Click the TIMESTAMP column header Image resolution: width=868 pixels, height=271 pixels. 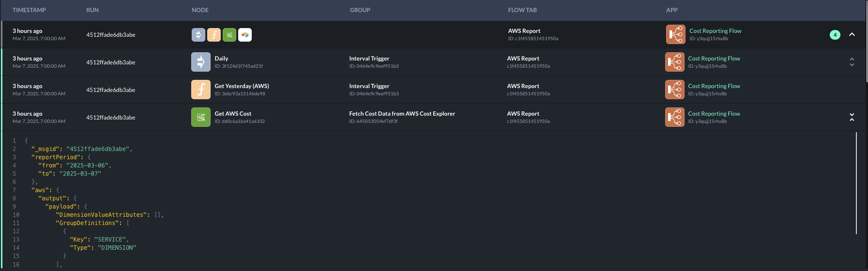pos(29,10)
